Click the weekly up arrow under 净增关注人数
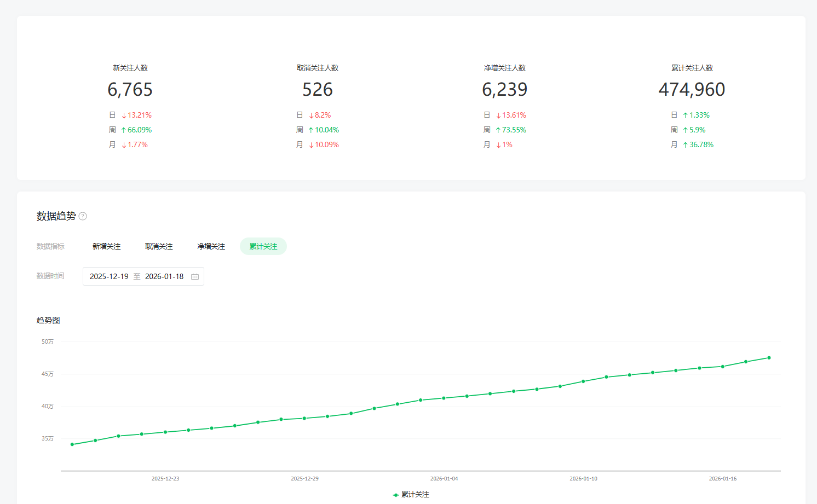 [498, 130]
